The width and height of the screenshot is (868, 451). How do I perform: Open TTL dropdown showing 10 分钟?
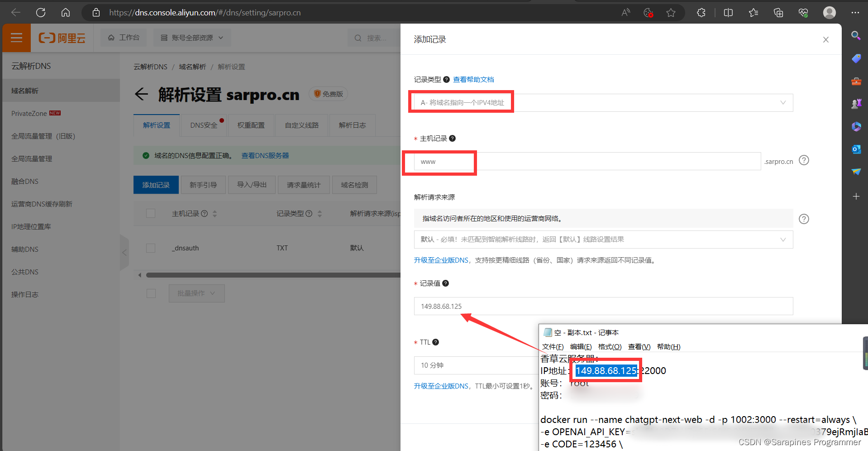point(476,365)
